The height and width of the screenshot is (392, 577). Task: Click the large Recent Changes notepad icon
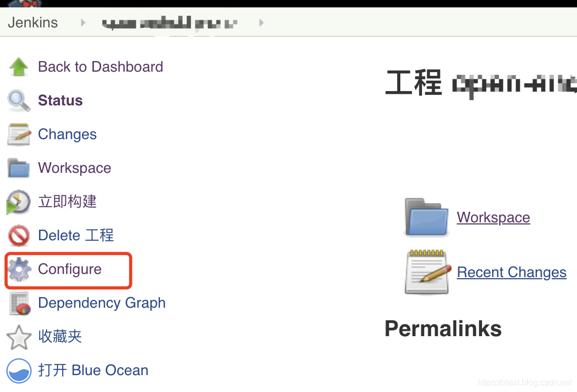click(428, 272)
